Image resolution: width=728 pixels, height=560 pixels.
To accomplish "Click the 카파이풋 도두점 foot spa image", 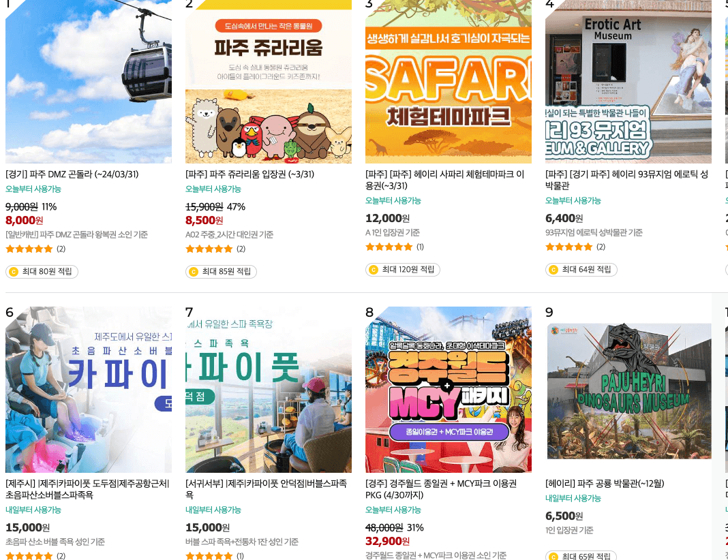I will coord(88,389).
